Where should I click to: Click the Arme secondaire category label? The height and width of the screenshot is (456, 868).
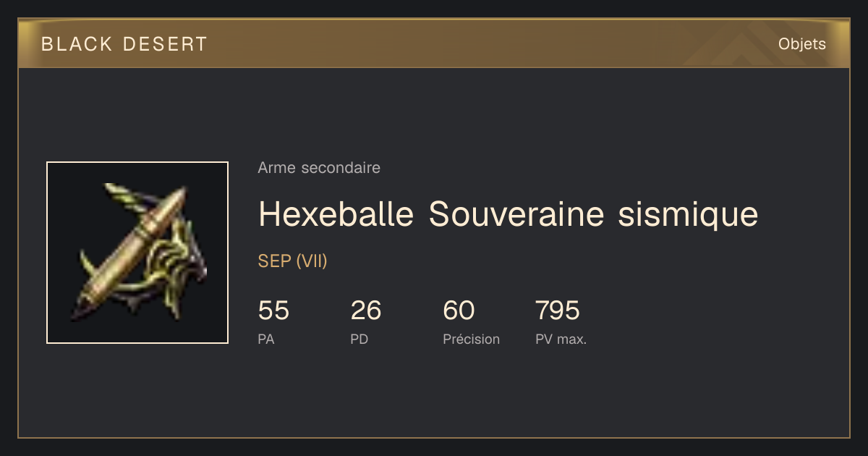319,168
